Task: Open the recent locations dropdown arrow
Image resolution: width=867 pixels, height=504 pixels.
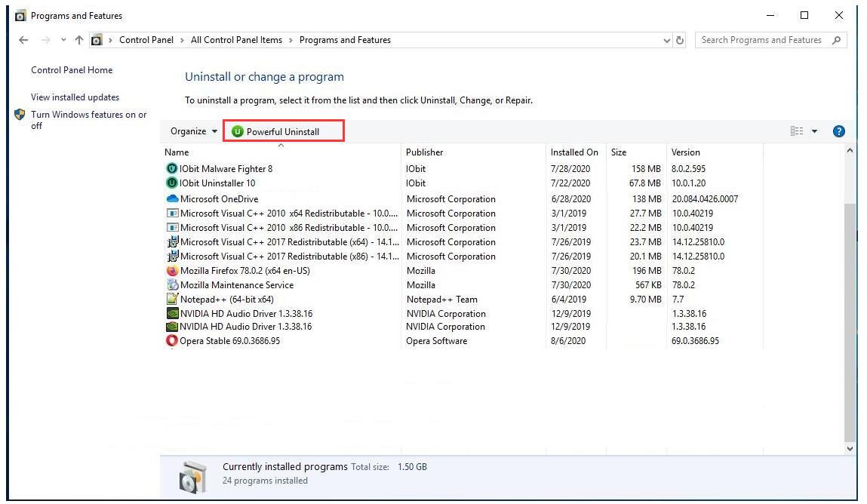Action: pyautogui.click(x=63, y=40)
